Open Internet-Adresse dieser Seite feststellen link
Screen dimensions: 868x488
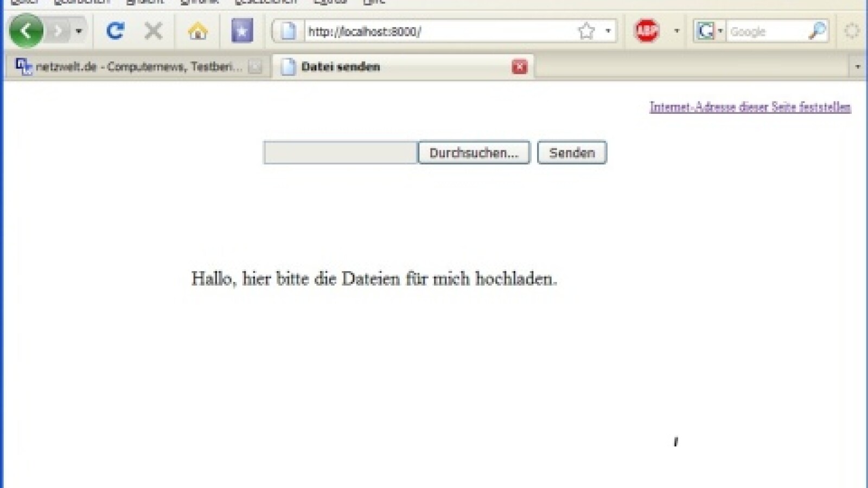pyautogui.click(x=750, y=107)
